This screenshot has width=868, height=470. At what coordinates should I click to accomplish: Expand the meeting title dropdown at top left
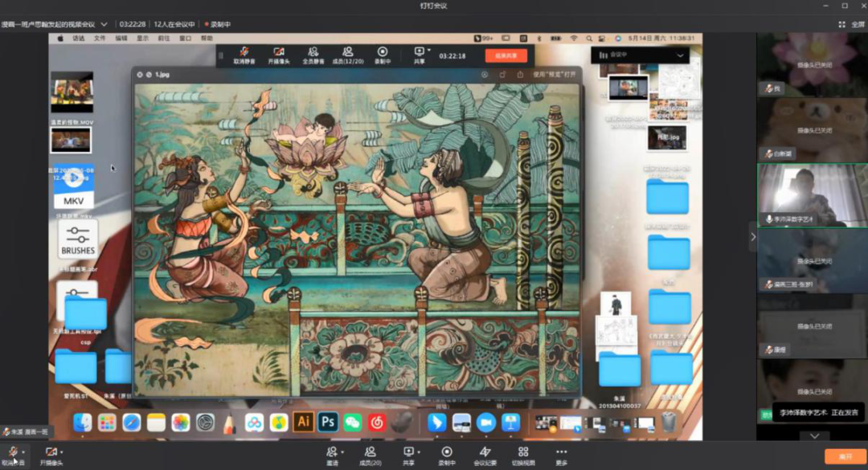[104, 24]
